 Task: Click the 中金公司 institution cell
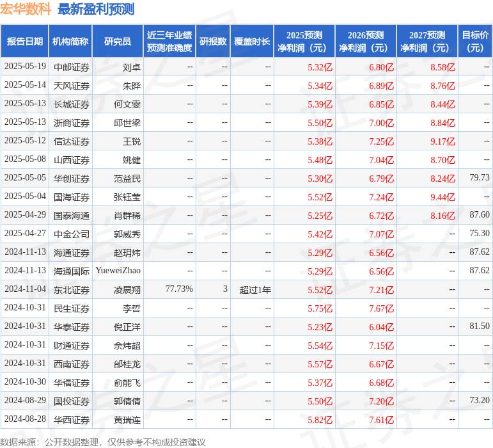coord(72,234)
